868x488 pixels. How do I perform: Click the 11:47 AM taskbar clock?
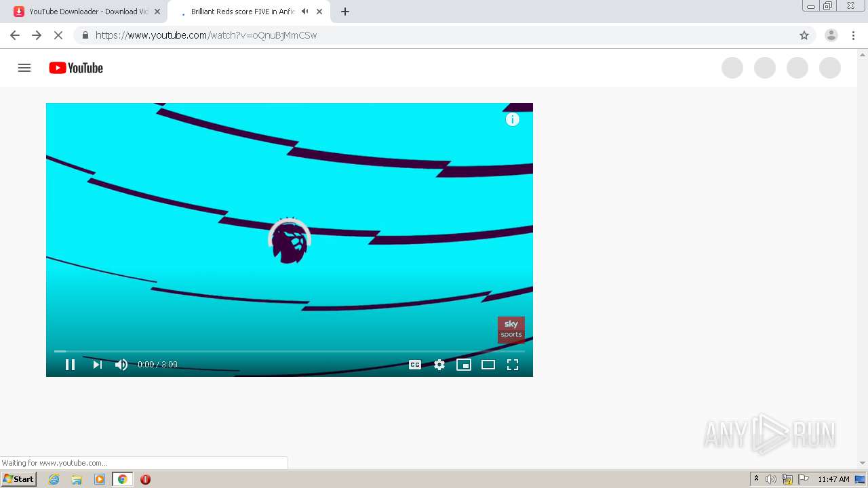833,479
